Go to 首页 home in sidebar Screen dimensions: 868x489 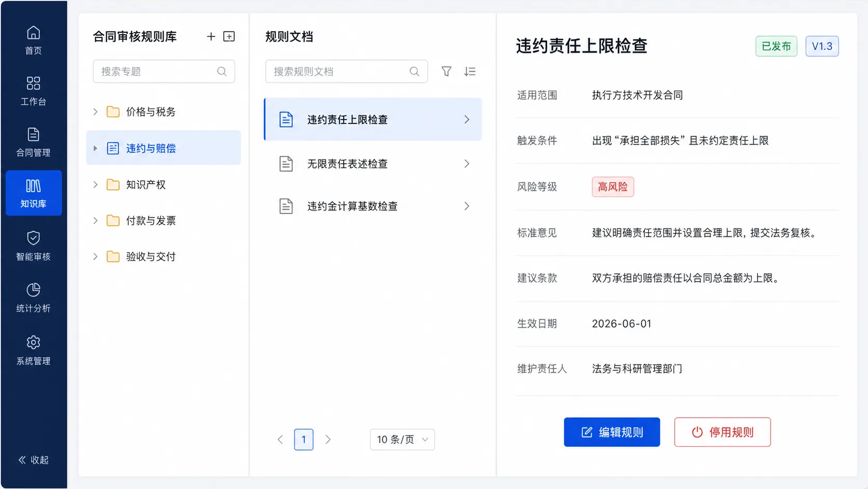33,40
